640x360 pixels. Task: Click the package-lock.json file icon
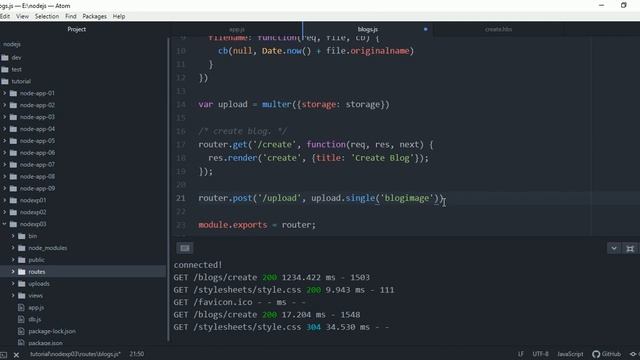click(21, 331)
